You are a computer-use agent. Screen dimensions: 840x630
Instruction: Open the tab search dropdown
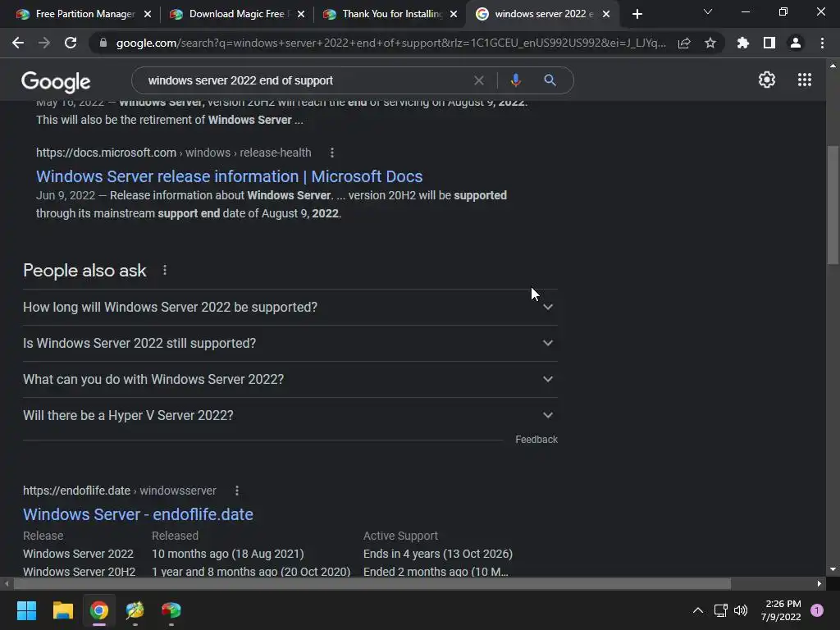point(708,11)
